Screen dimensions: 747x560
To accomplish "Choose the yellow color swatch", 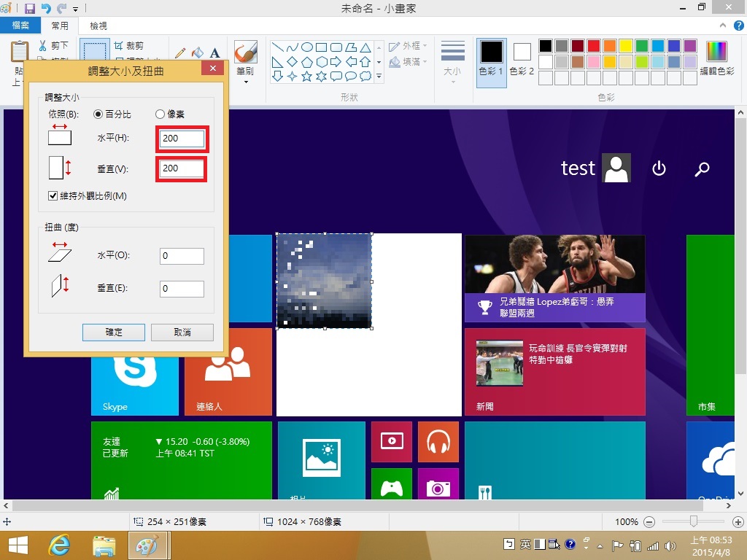I will pyautogui.click(x=625, y=46).
